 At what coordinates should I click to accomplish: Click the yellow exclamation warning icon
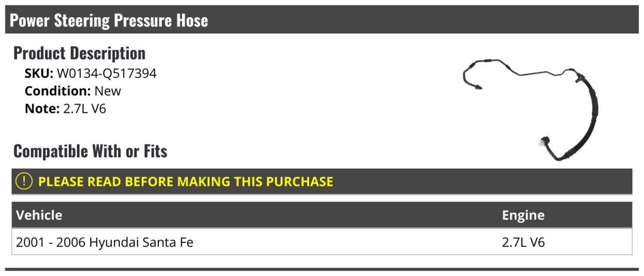(x=25, y=181)
